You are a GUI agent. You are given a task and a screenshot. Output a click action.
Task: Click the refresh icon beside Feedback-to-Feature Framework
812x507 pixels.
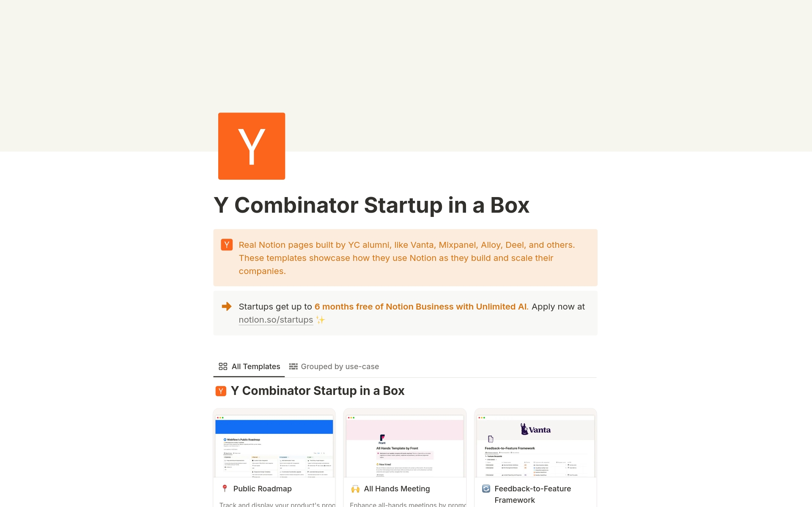[486, 489]
